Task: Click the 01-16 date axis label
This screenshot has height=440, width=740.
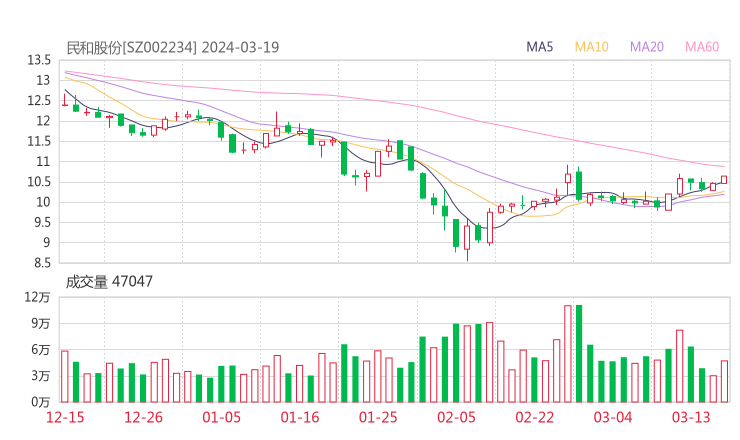Action: pyautogui.click(x=300, y=417)
